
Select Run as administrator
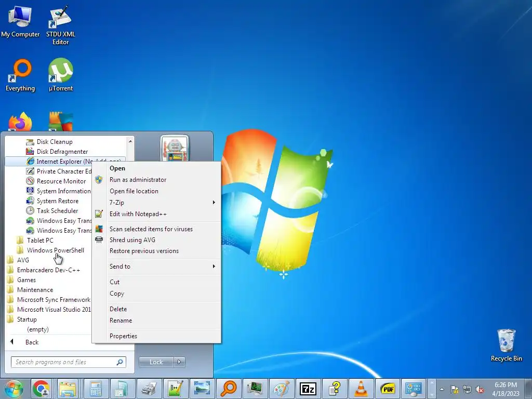click(x=156, y=180)
